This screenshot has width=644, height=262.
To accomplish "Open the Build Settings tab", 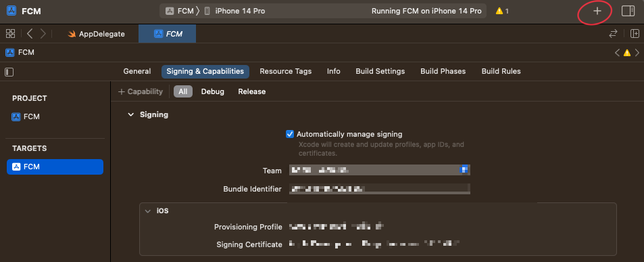I will [380, 71].
